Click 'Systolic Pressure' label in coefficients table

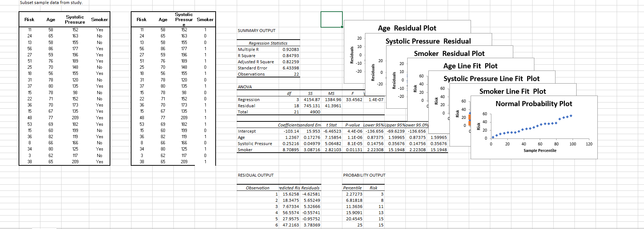point(255,144)
